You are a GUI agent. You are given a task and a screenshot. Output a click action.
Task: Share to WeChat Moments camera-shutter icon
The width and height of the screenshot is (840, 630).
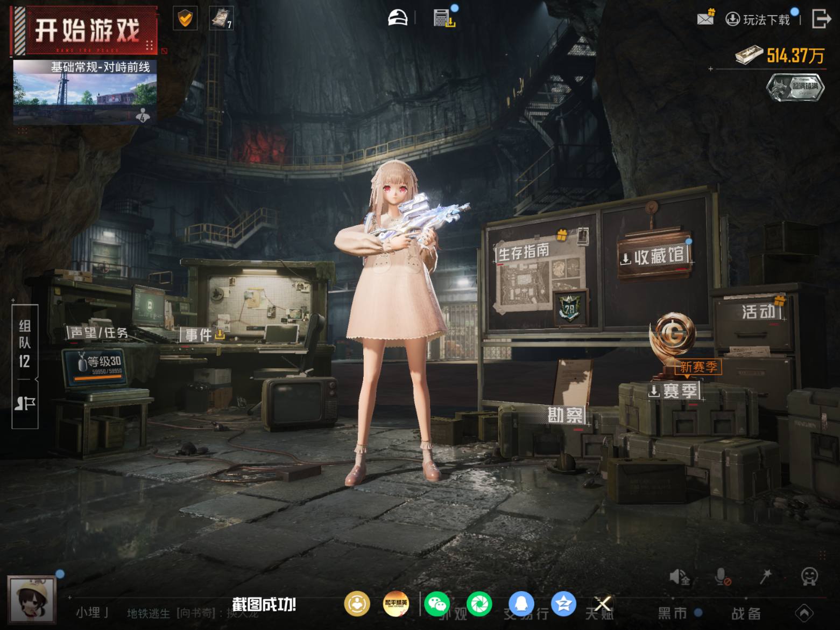pos(479,604)
